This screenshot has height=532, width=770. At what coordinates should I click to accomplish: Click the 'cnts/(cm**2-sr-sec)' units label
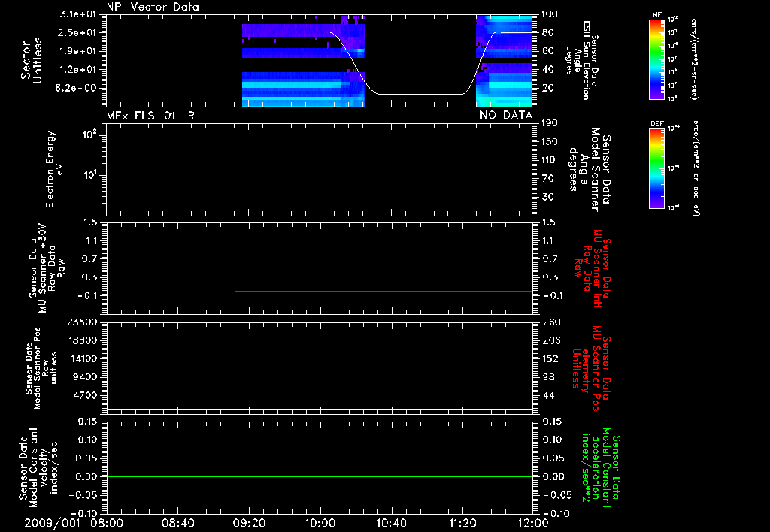694,59
